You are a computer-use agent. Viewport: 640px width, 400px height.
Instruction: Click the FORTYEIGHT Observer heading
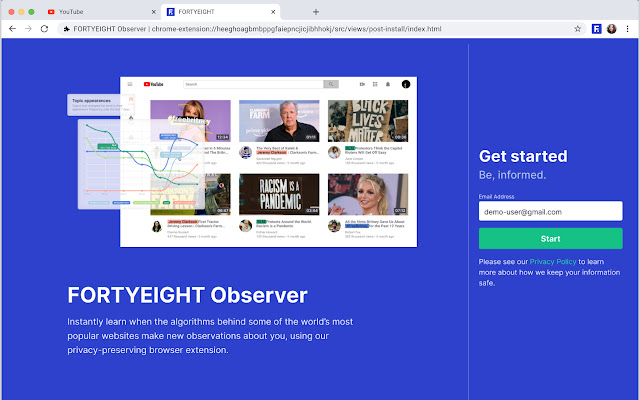(187, 295)
